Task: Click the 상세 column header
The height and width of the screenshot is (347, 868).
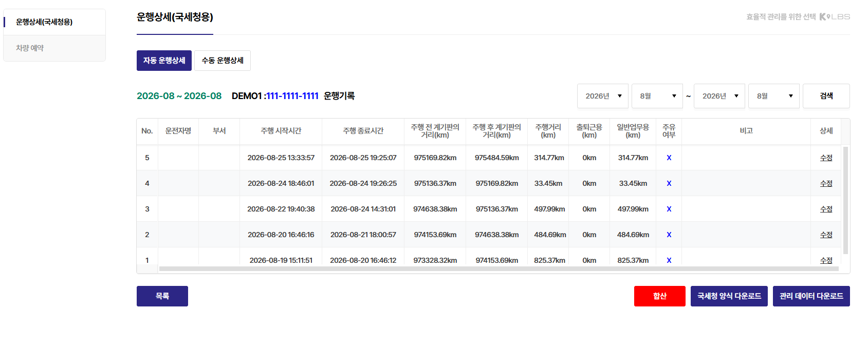Action: pyautogui.click(x=826, y=131)
